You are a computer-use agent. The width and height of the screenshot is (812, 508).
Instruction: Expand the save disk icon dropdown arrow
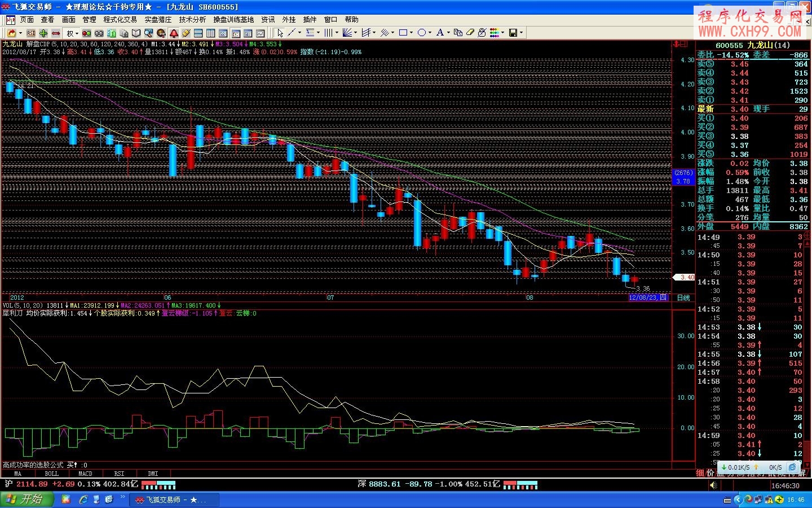(520, 33)
